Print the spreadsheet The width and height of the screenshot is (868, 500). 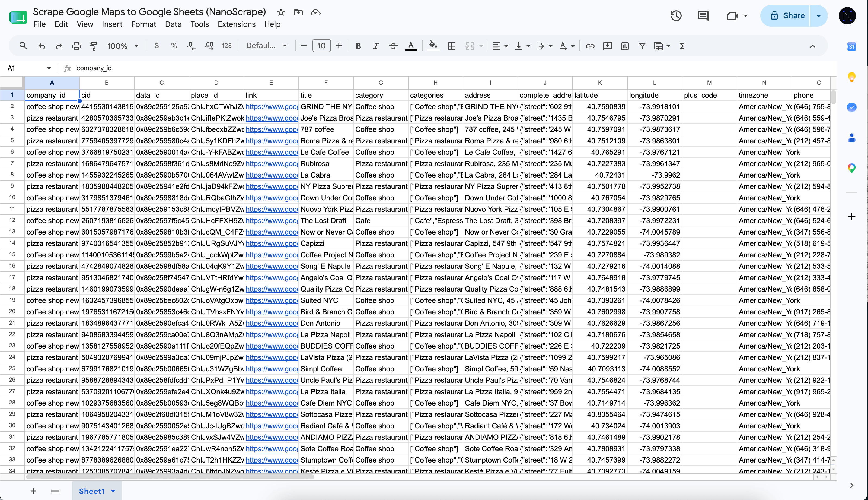[x=76, y=46]
